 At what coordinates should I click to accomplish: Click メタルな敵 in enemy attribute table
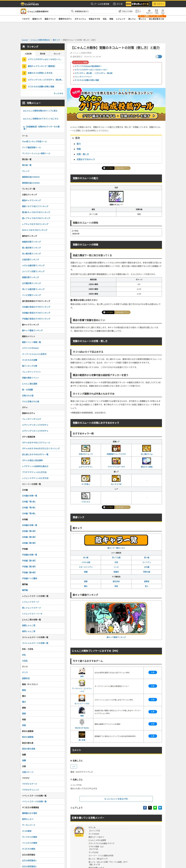pyautogui.click(x=86, y=562)
